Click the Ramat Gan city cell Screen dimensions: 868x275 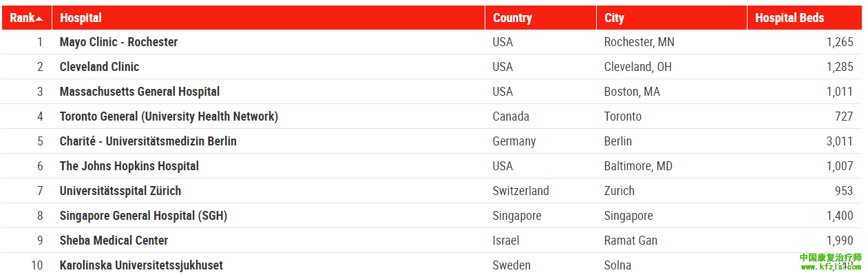(631, 241)
